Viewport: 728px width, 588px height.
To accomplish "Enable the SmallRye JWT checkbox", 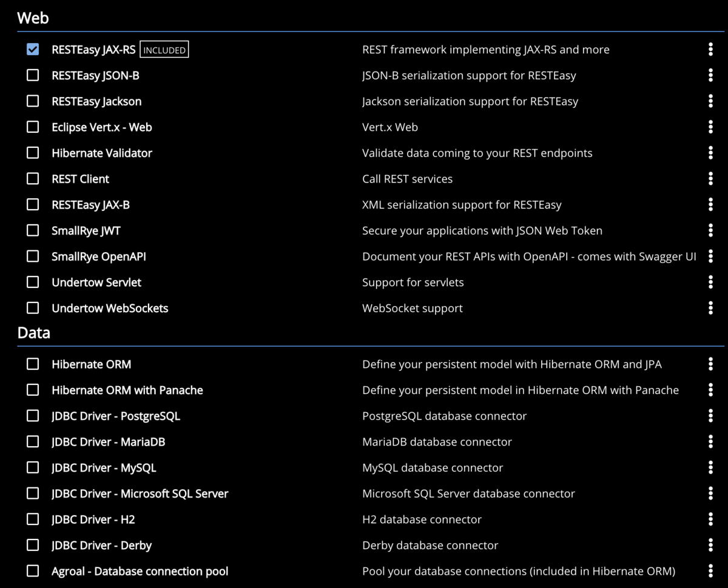I will [33, 230].
